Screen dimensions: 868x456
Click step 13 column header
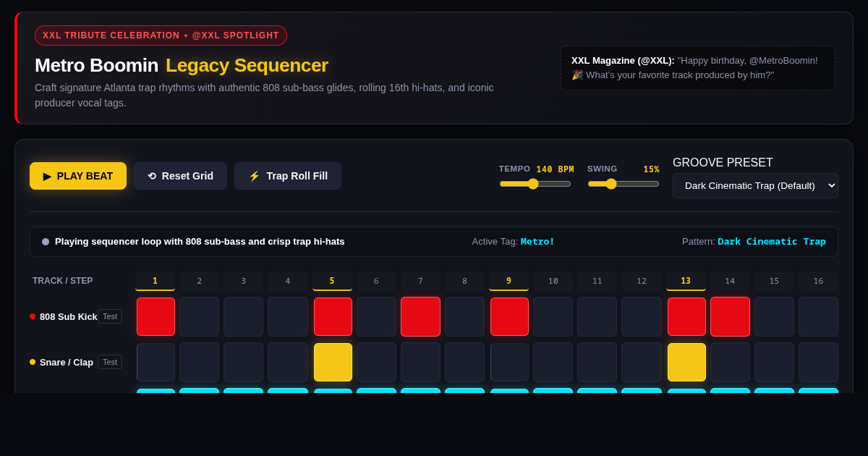click(x=686, y=281)
